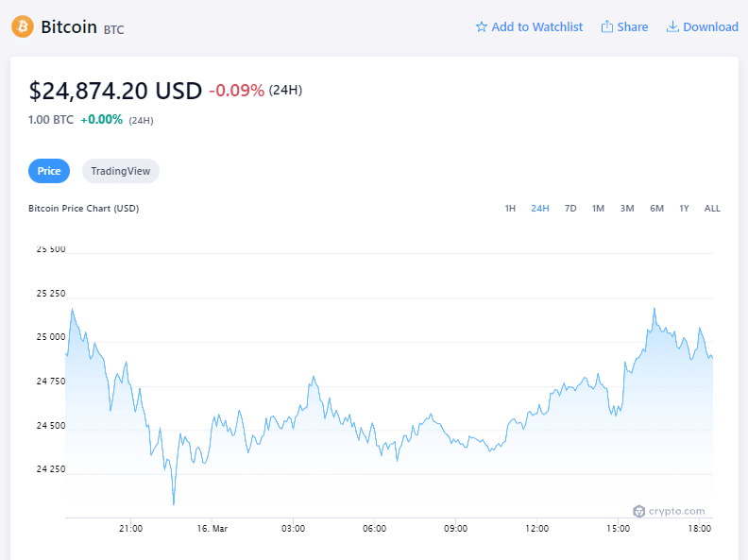748x560 pixels.
Task: Click the 09:00 x-axis label
Action: (455, 529)
